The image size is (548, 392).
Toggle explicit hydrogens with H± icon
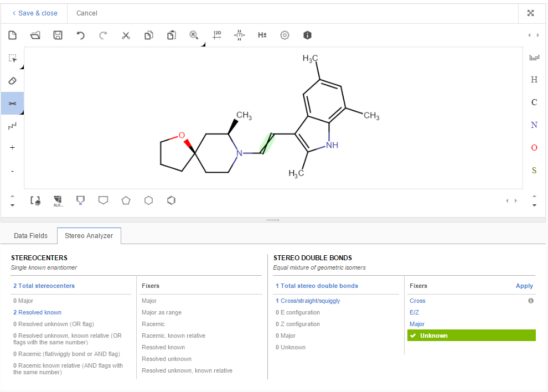262,35
